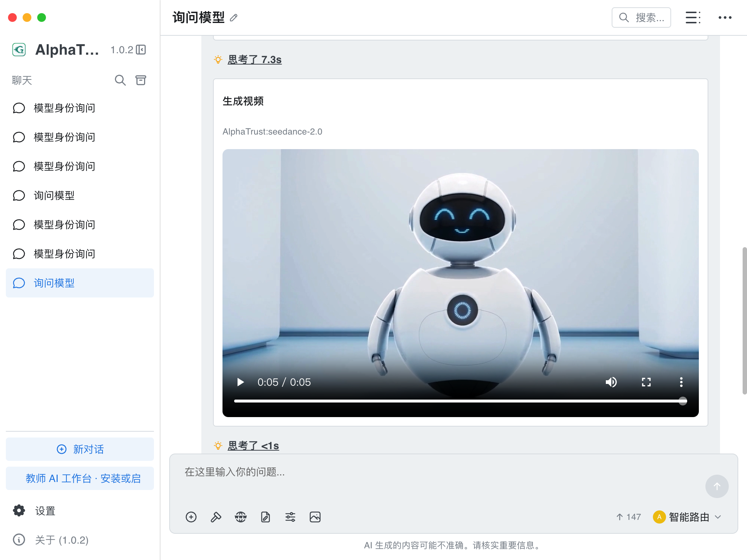Edit the conversation title pencil icon
The image size is (747, 560).
(234, 17)
